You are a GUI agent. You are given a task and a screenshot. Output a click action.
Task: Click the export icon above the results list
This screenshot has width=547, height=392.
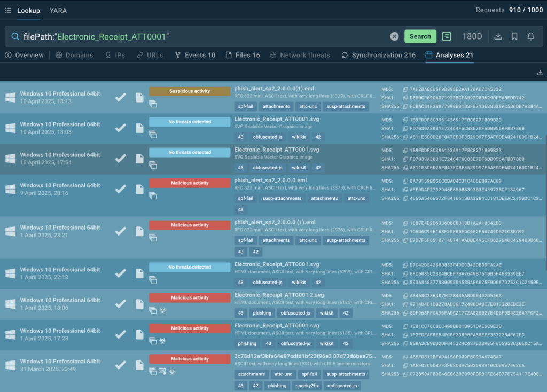coord(540,73)
